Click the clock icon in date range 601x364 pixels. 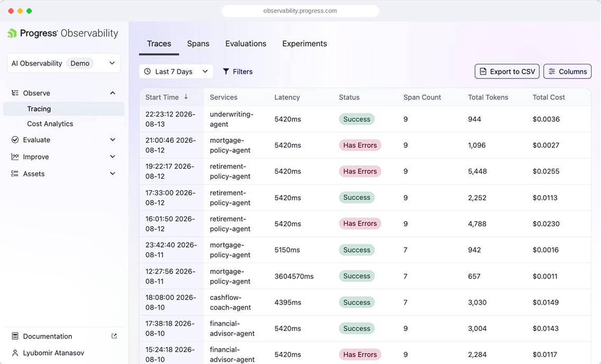pos(147,71)
